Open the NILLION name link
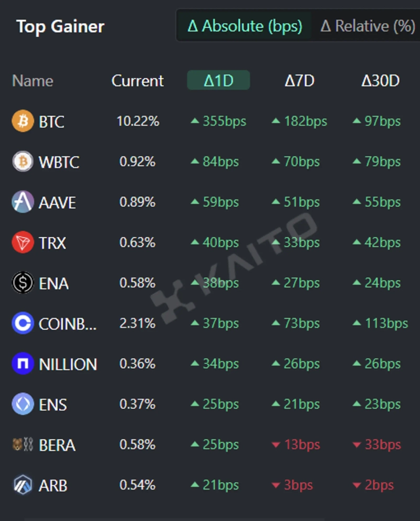 click(68, 365)
